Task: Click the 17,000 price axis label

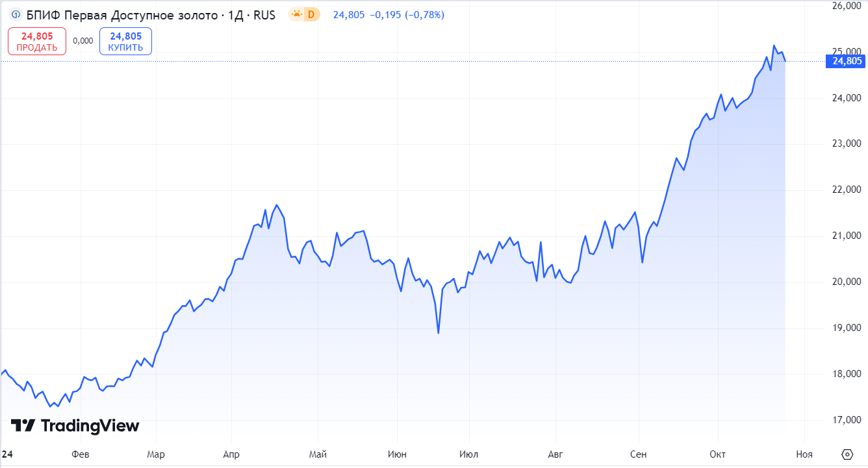Action: click(x=845, y=420)
